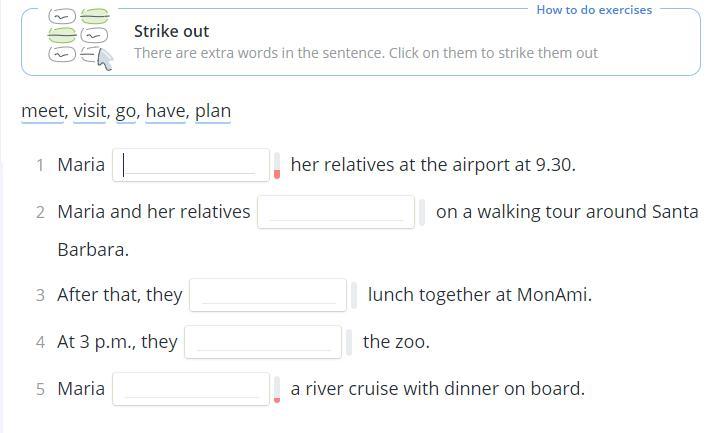Click the Strike out heading
This screenshot has width=712, height=433.
[x=171, y=31]
